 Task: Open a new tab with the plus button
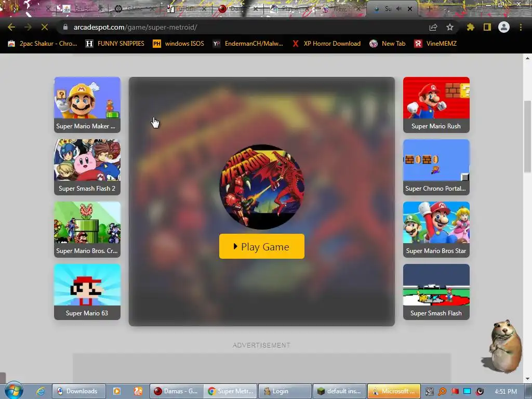pos(429,9)
